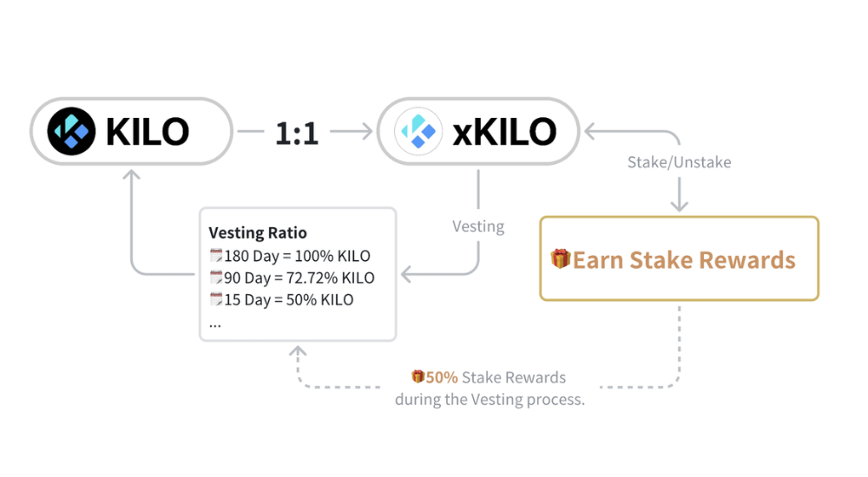868x477 pixels.
Task: Click the downward arrowhead above Earn Stake Rewards
Action: coord(680,206)
